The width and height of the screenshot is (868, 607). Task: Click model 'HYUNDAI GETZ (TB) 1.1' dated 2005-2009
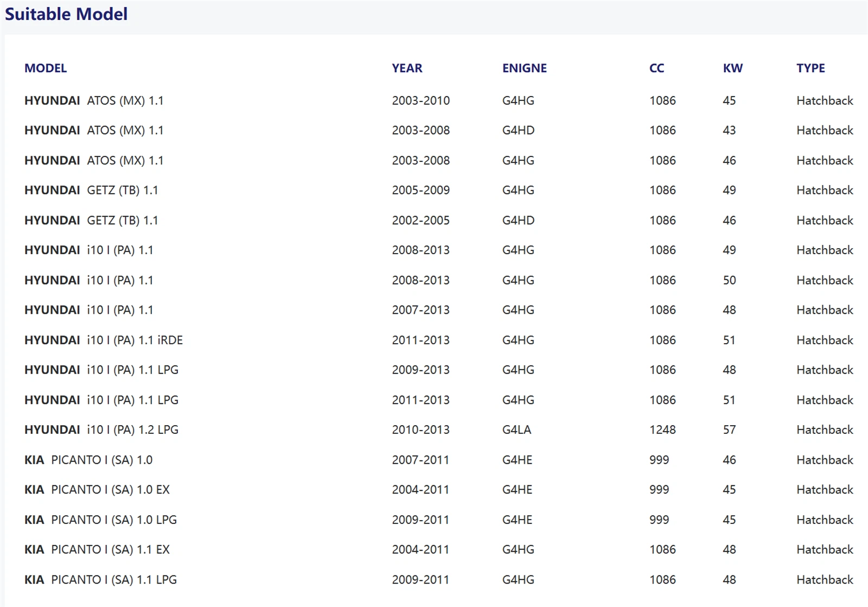pos(91,190)
